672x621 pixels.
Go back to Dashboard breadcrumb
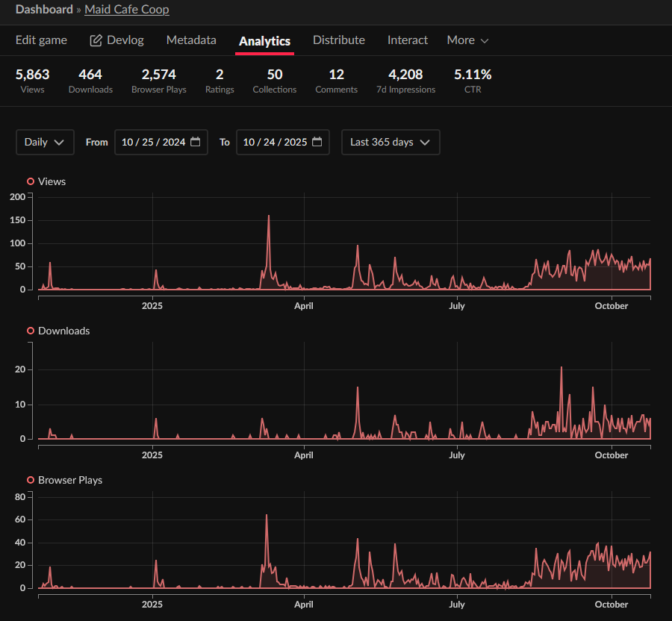44,10
